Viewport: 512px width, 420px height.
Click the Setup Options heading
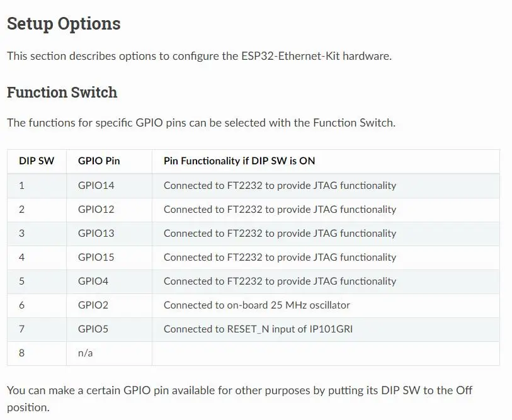point(64,24)
